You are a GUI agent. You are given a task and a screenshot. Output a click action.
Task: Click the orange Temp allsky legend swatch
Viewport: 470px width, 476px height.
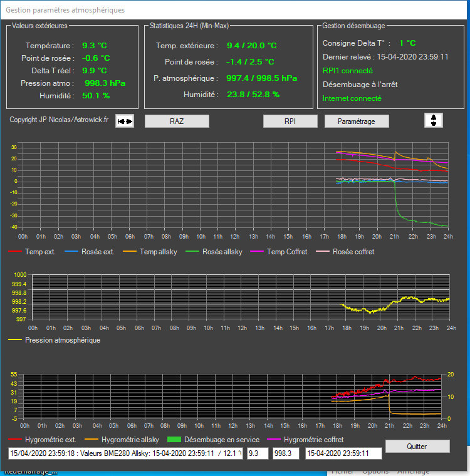coord(130,251)
